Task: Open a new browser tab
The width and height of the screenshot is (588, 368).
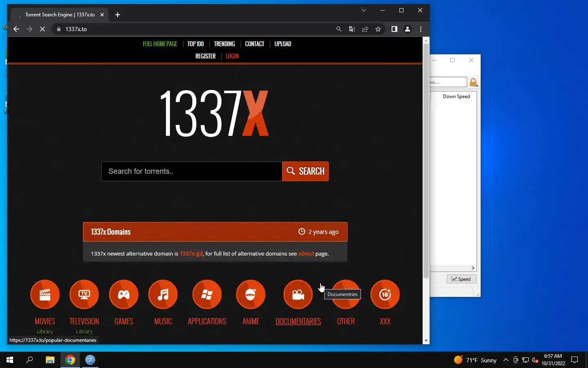Action: coord(118,15)
